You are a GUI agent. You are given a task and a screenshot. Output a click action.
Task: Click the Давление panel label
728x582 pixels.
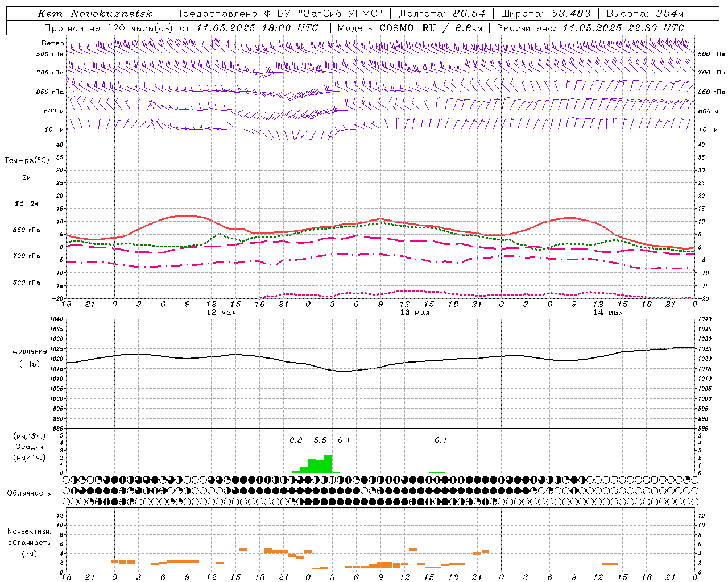[x=30, y=351]
